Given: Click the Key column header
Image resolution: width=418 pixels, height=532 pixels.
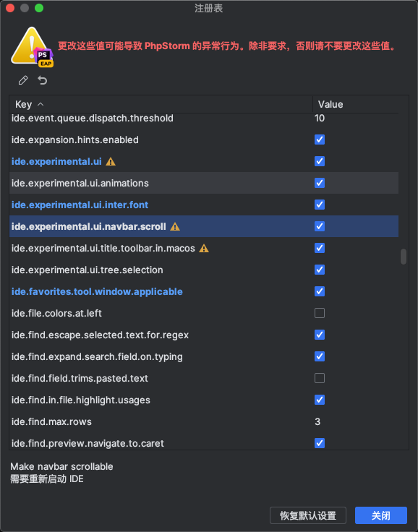Looking at the screenshot, I should click(161, 104).
